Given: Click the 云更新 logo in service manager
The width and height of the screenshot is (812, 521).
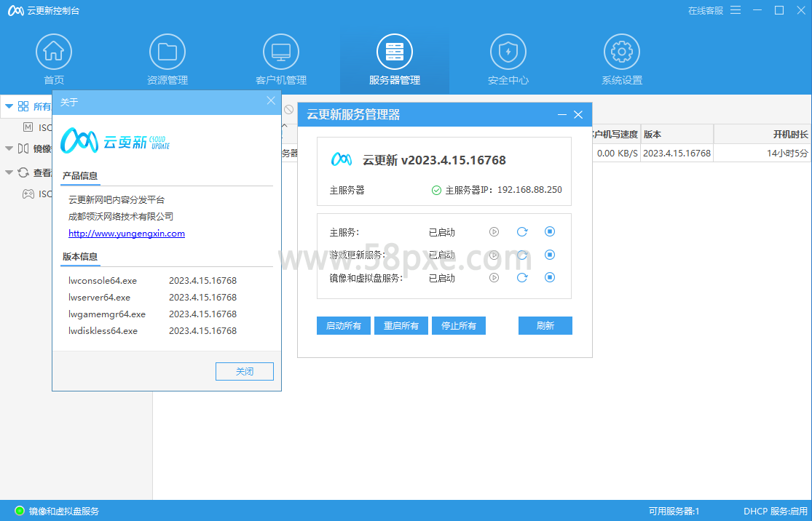Looking at the screenshot, I should tap(342, 159).
